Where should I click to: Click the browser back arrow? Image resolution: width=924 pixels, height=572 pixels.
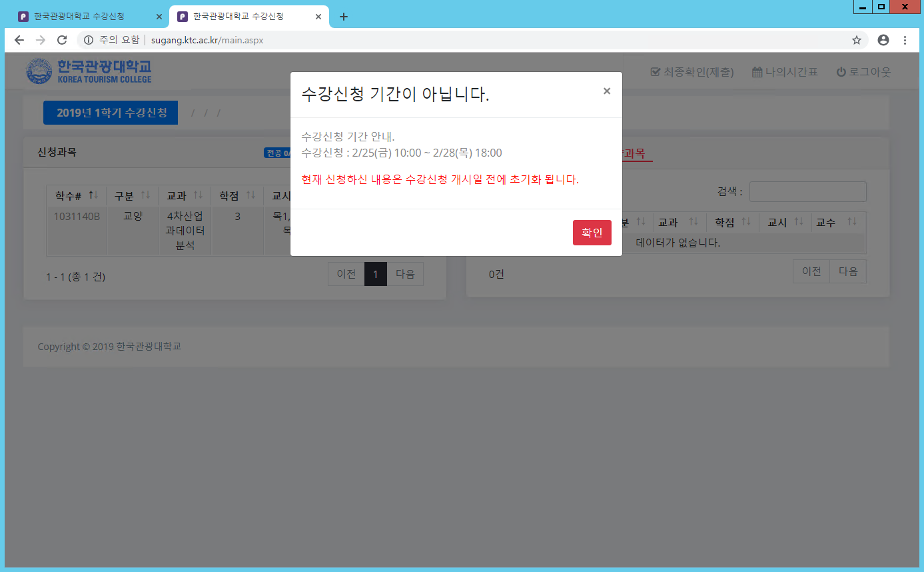click(19, 40)
